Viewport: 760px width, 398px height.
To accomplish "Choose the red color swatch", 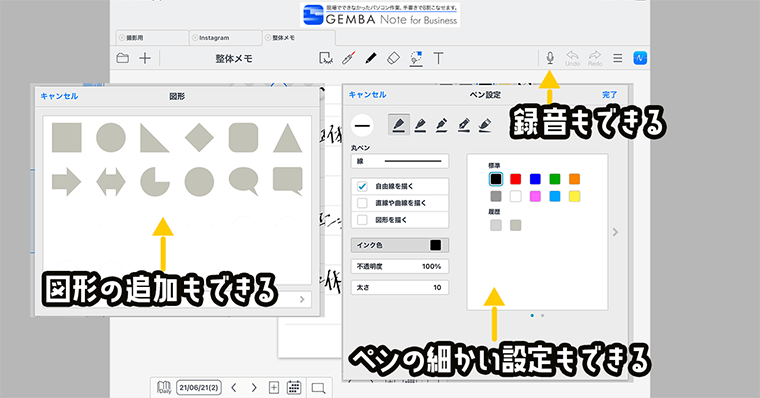I will pyautogui.click(x=515, y=179).
